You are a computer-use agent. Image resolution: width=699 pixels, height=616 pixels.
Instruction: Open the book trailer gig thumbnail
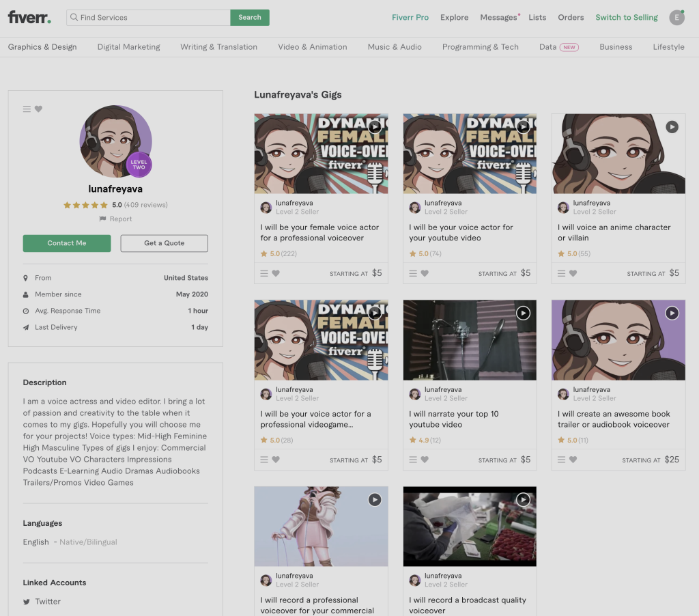click(x=618, y=340)
